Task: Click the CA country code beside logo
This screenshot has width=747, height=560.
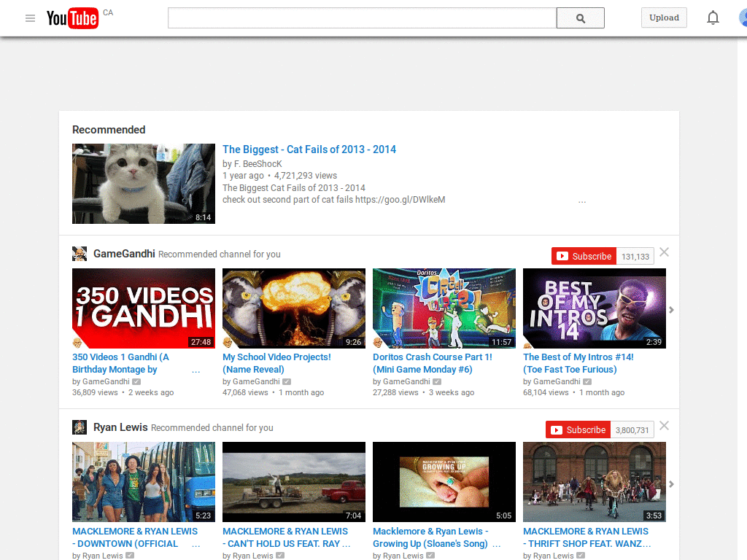Action: click(108, 13)
